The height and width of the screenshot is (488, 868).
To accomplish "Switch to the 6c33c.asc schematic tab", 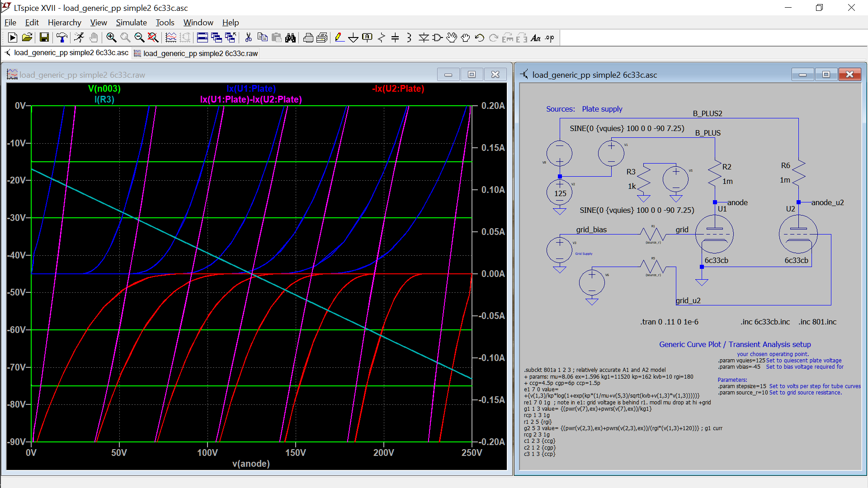I will tap(67, 53).
